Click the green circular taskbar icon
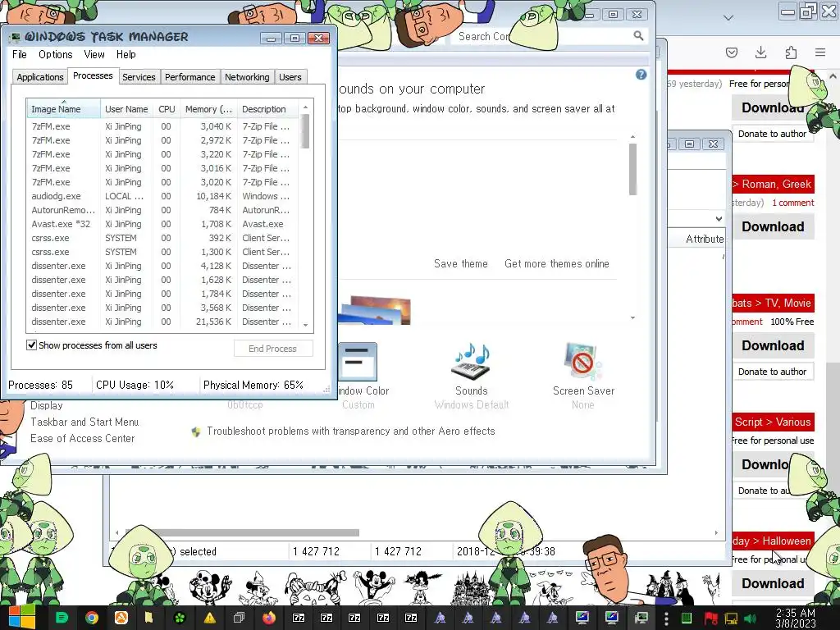This screenshot has height=630, width=840. (x=180, y=619)
